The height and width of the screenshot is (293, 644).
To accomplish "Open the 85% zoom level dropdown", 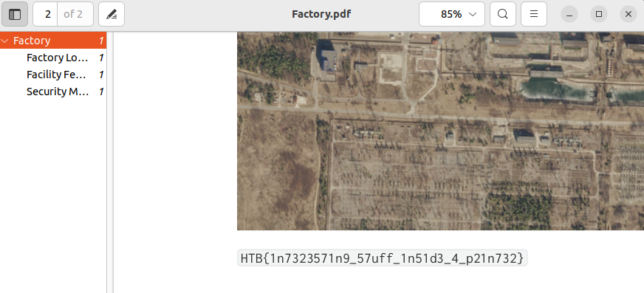I will (x=452, y=14).
